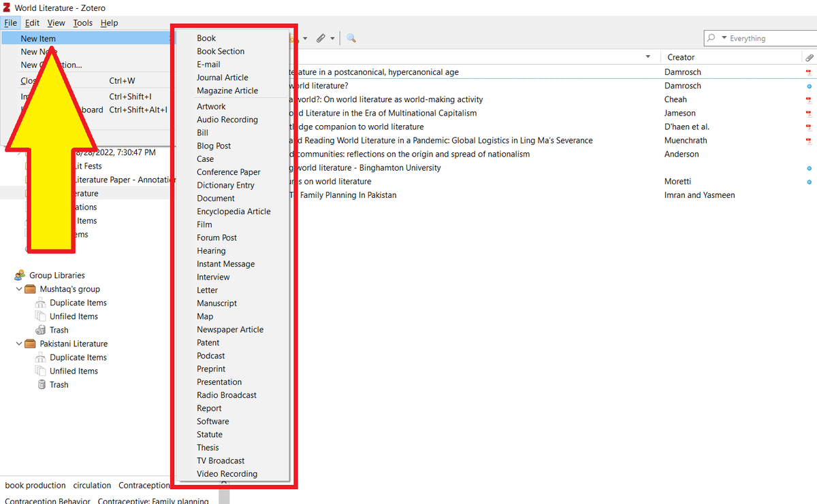The height and width of the screenshot is (504, 817).
Task: Click the paperclip attachment column header
Action: (809, 57)
